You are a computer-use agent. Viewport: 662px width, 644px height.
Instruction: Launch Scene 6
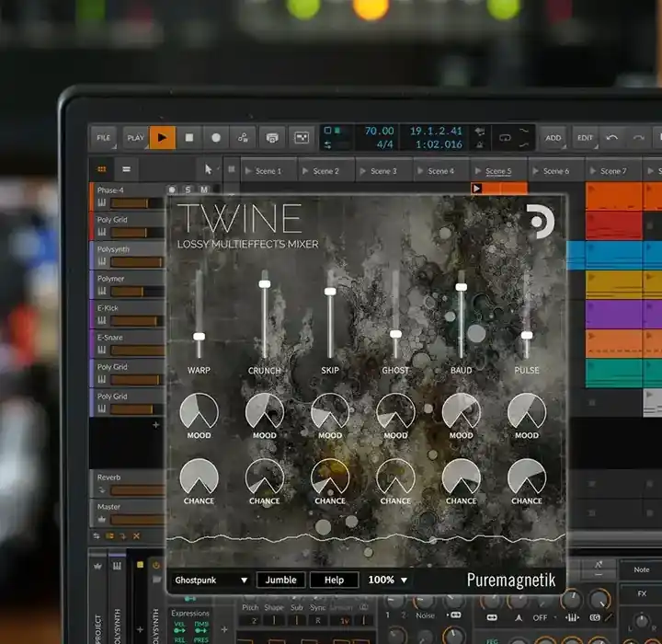[x=556, y=171]
